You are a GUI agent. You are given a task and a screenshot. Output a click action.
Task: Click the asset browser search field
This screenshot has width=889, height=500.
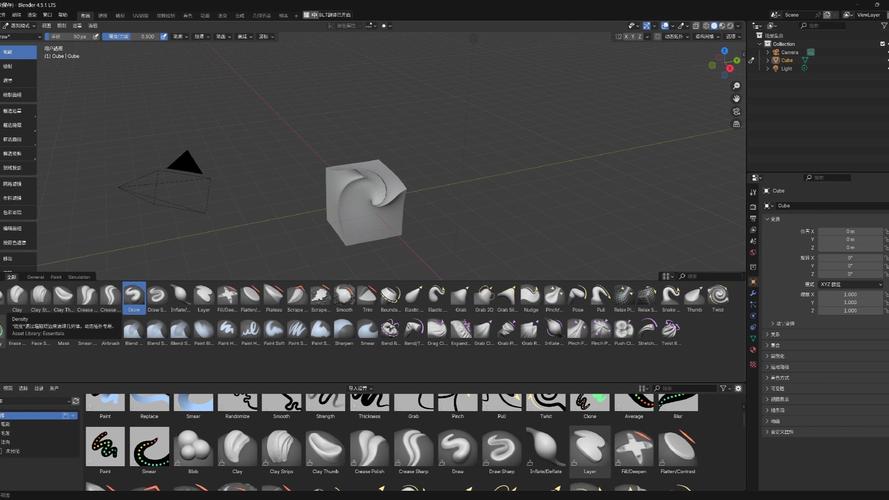(685, 388)
